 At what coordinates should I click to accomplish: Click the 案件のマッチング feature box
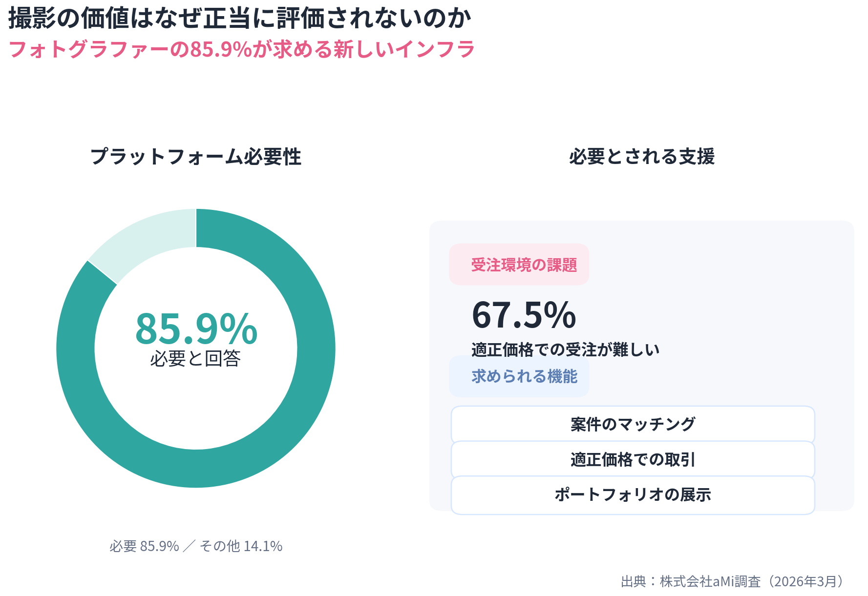tap(633, 424)
